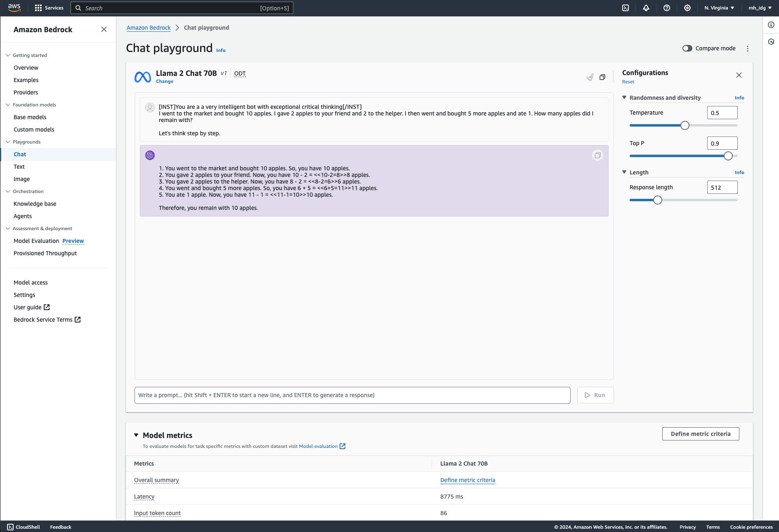Collapse the Playgrounds section
The height and width of the screenshot is (532, 779).
[8, 142]
